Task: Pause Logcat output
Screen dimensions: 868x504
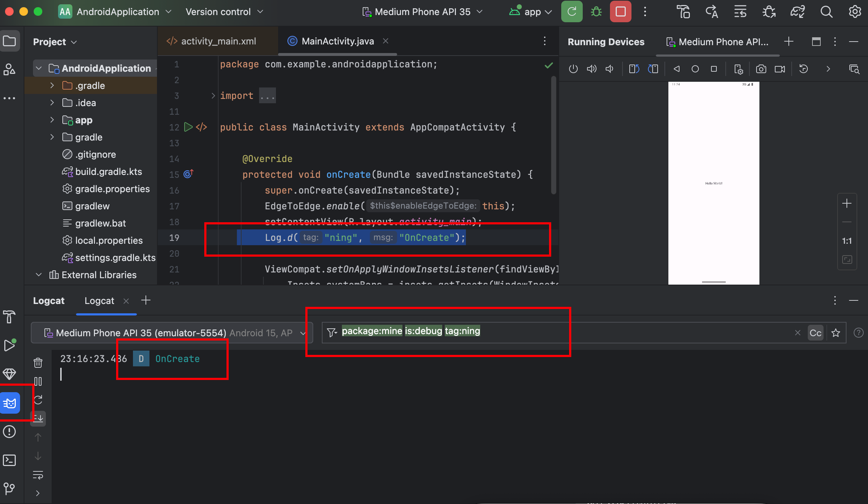Action: pos(38,381)
